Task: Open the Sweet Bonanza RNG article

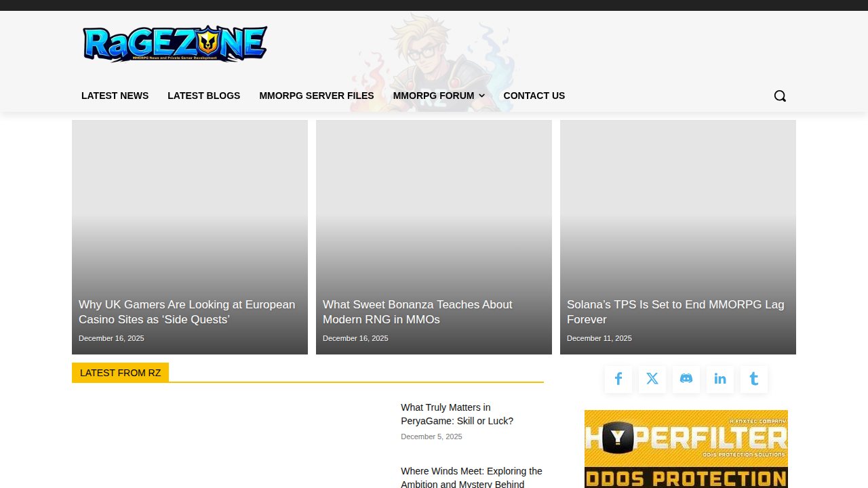Action: (418, 312)
